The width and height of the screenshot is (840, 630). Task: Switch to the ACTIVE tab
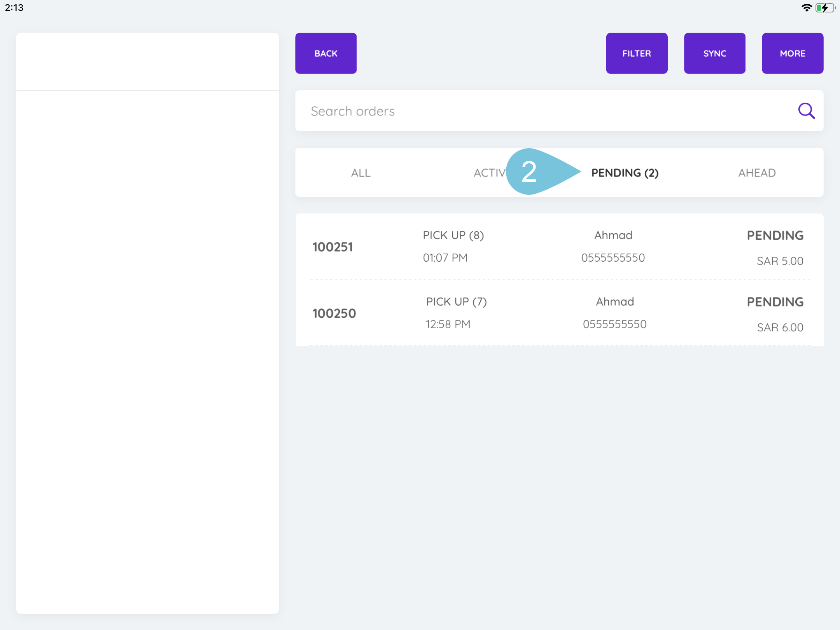pos(489,173)
